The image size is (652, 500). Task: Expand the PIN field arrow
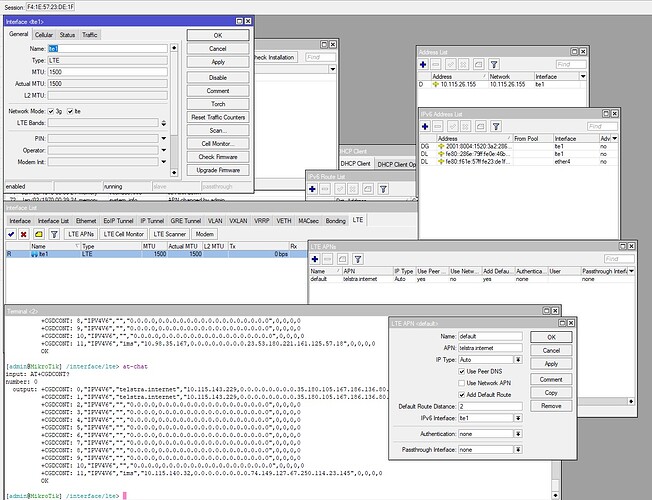163,138
